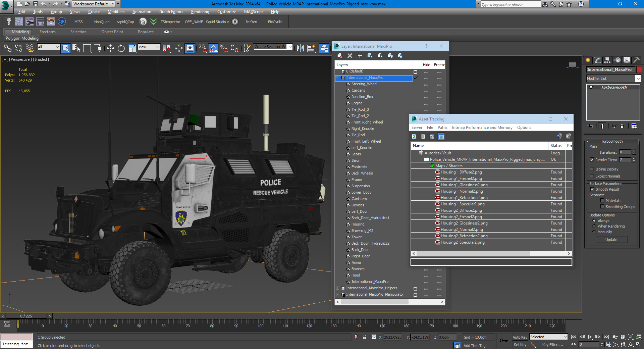Screen dimensions: 644x349
Task: Open the selection filter All dropdown
Action: point(48,47)
